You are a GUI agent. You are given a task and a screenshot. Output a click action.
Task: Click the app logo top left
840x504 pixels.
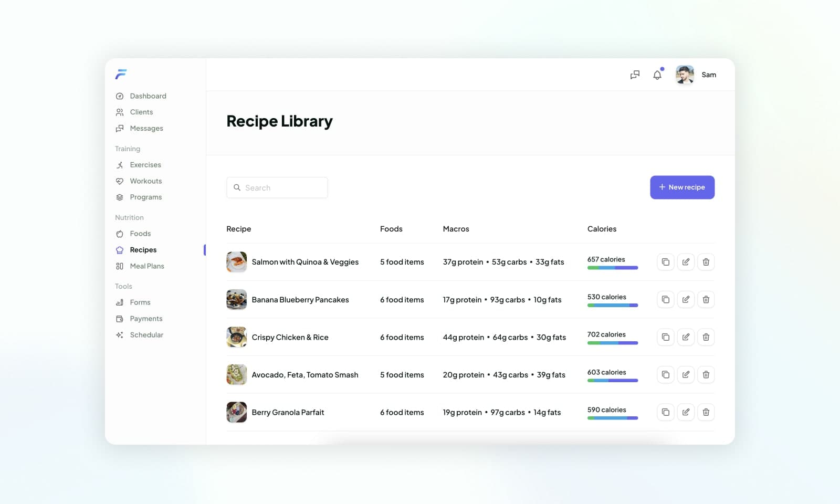(x=121, y=74)
